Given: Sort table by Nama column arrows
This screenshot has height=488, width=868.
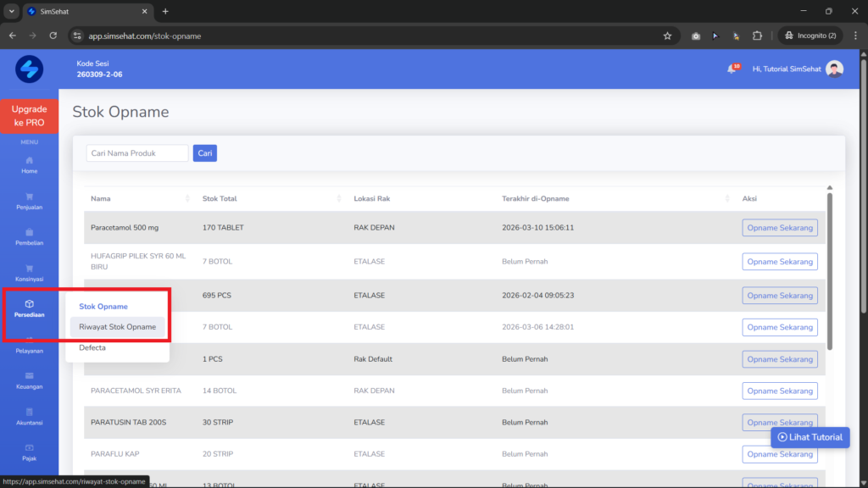Looking at the screenshot, I should tap(187, 198).
